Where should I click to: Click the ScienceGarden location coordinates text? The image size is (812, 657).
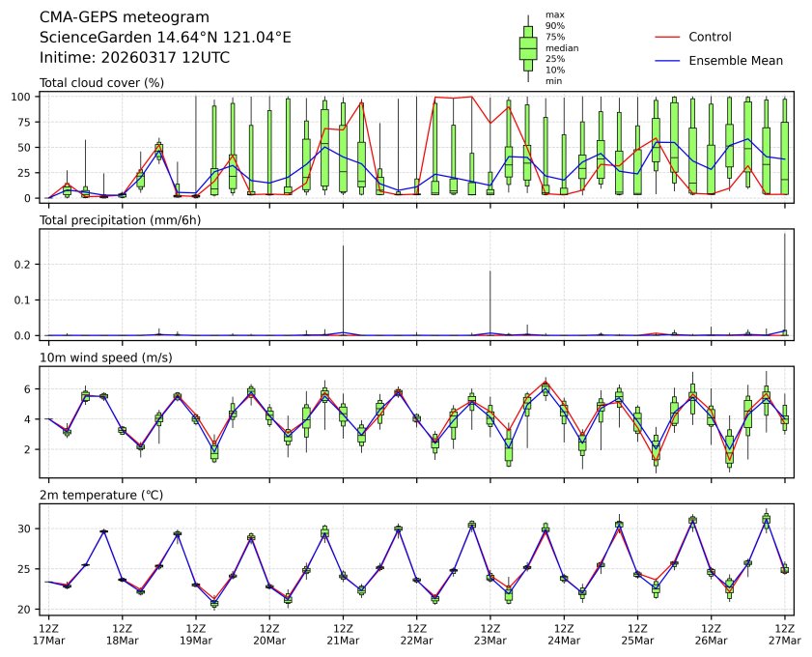(x=165, y=38)
